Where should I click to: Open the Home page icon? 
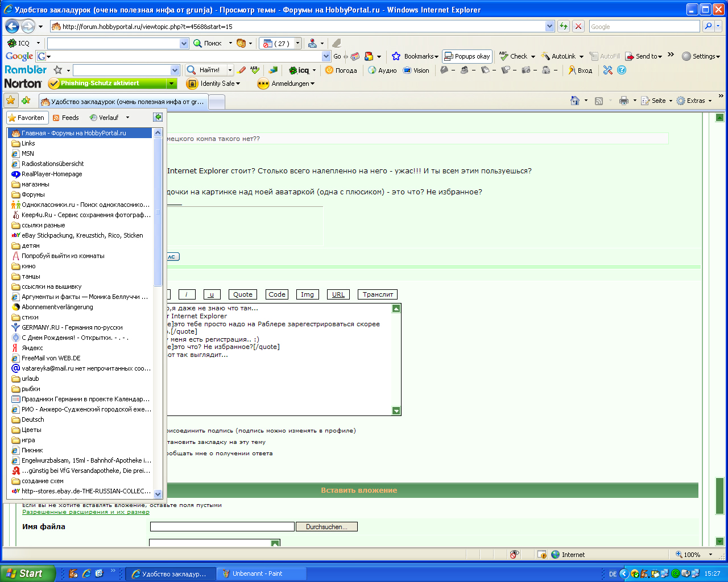[x=575, y=101]
